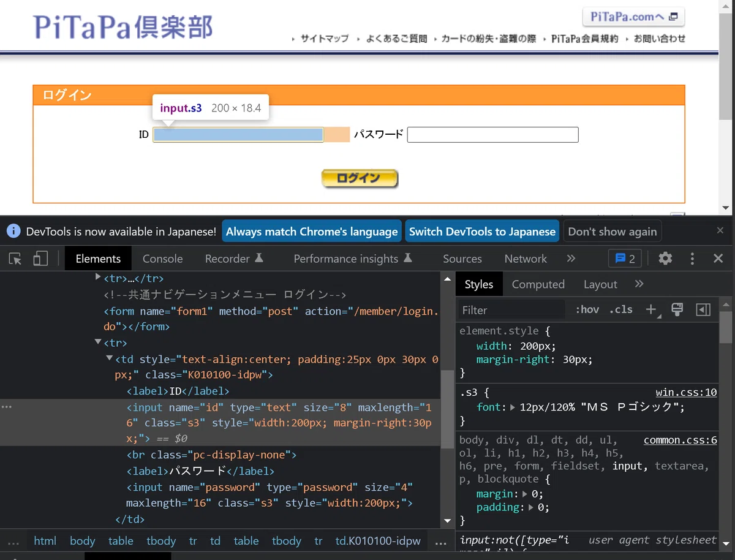Toggle .cls element classes panel
This screenshot has height=560, width=735.
[620, 309]
